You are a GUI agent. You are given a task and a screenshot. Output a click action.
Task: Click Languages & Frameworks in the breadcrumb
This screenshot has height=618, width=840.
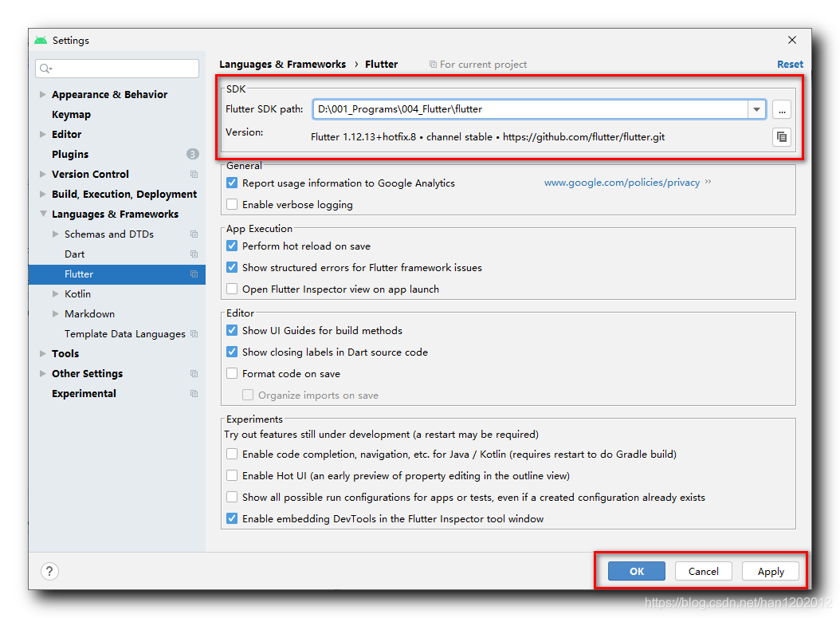(282, 65)
